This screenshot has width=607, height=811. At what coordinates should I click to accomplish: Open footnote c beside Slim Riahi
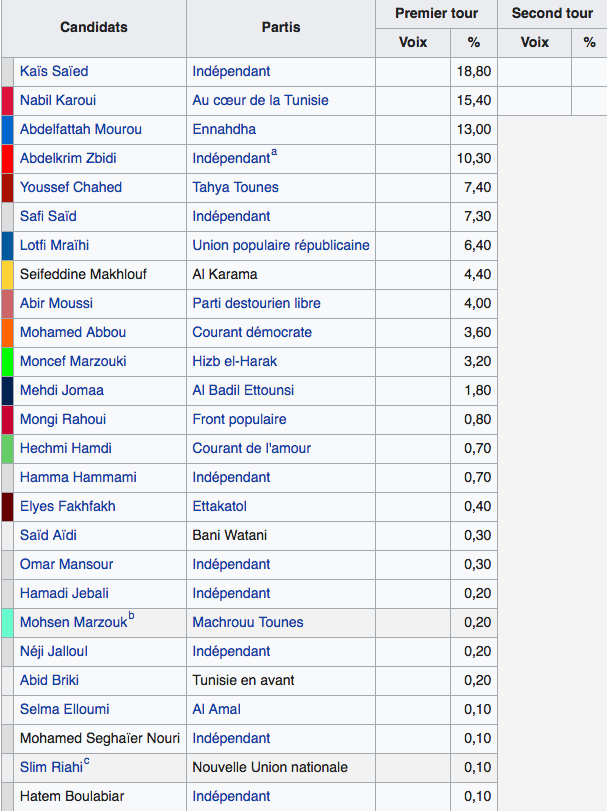point(86,761)
